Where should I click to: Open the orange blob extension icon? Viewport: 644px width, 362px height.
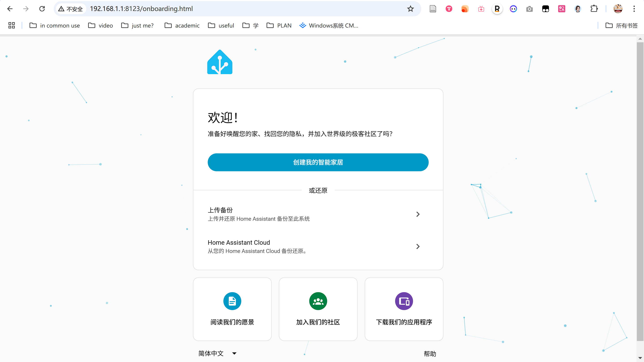[465, 9]
